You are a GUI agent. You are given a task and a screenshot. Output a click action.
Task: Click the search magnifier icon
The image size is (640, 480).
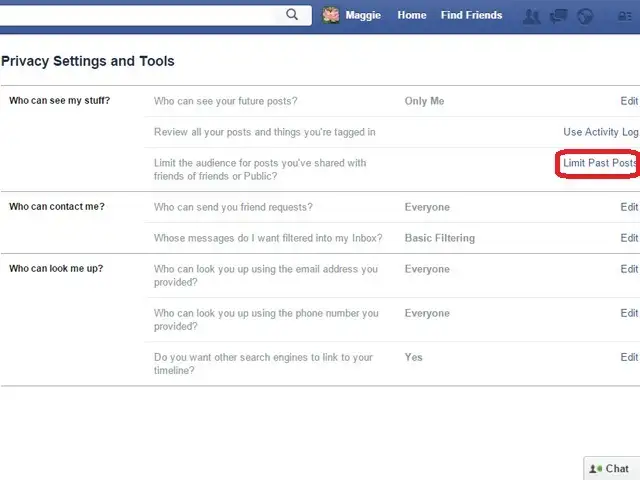292,15
